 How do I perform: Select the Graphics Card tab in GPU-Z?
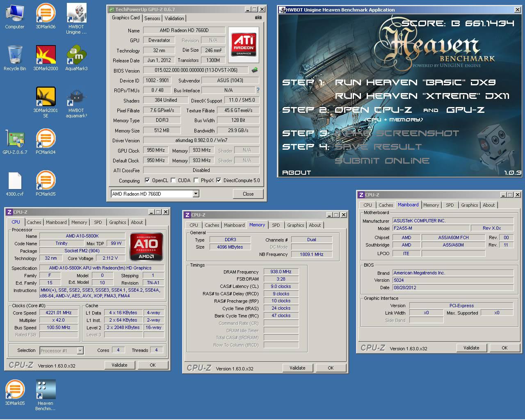(126, 18)
